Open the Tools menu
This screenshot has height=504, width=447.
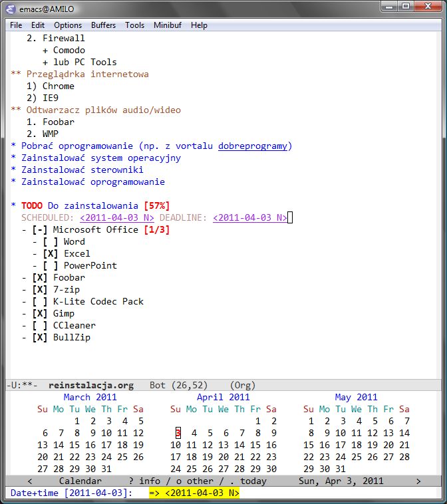pos(134,25)
